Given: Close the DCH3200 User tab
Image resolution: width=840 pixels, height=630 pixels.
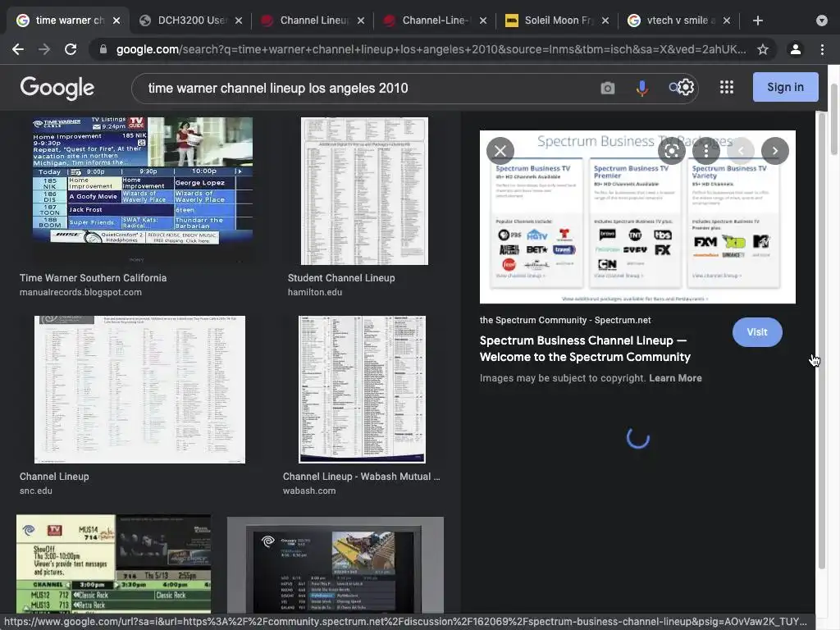Looking at the screenshot, I should pyautogui.click(x=239, y=21).
